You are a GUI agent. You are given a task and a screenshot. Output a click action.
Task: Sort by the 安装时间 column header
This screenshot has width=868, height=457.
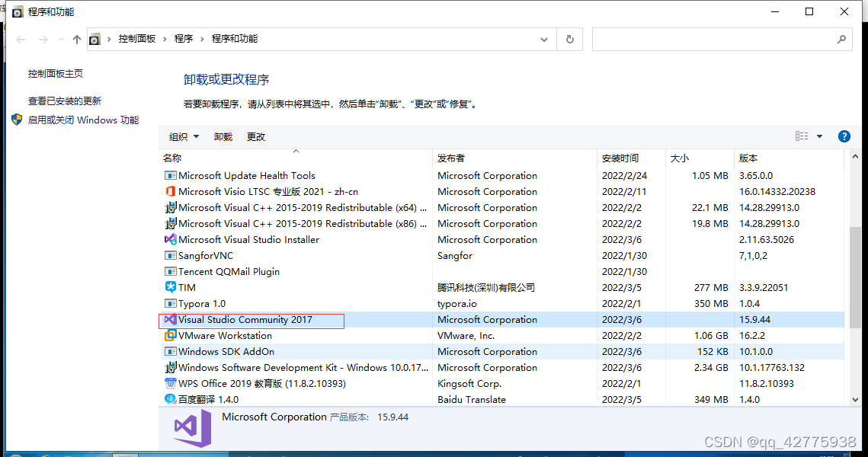click(631, 158)
